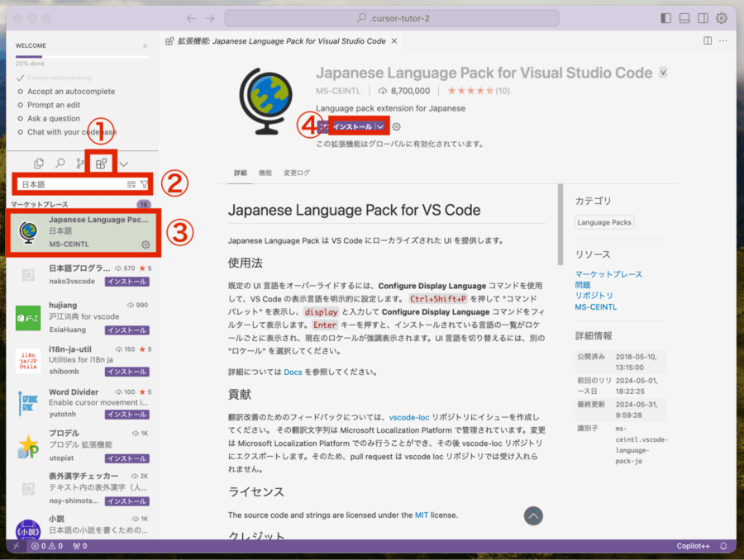Select the hujiang extension entry
Image resolution: width=744 pixels, height=560 pixels.
pos(83,317)
